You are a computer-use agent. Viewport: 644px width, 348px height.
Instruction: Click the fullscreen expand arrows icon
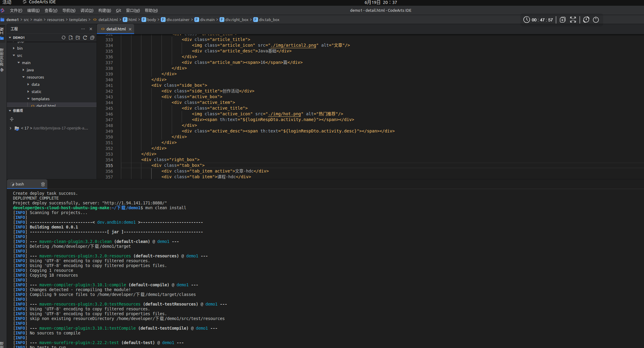[x=573, y=20]
